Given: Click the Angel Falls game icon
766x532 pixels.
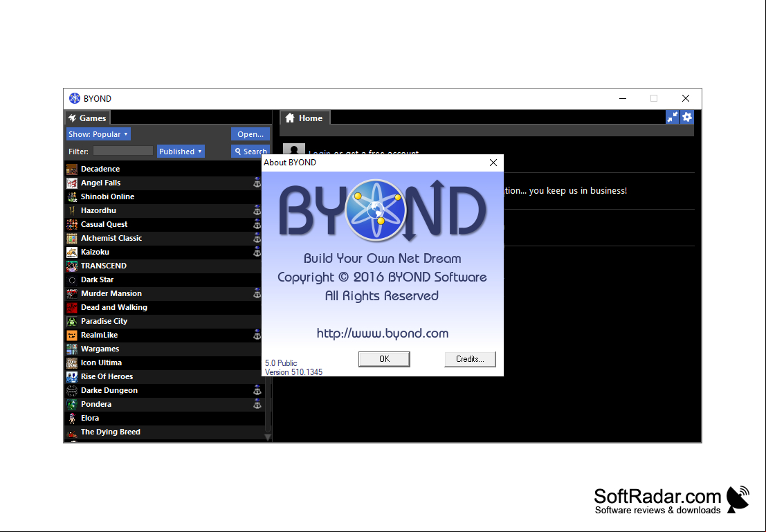Looking at the screenshot, I should point(72,183).
